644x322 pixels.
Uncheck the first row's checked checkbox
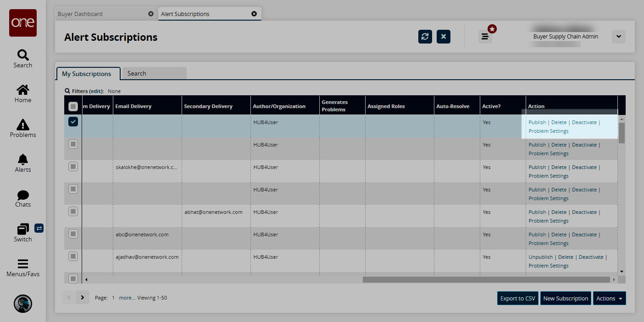(x=73, y=122)
